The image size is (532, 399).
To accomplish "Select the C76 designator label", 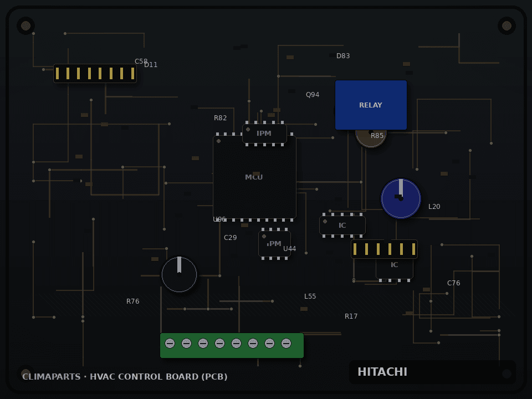I will pos(454,283).
